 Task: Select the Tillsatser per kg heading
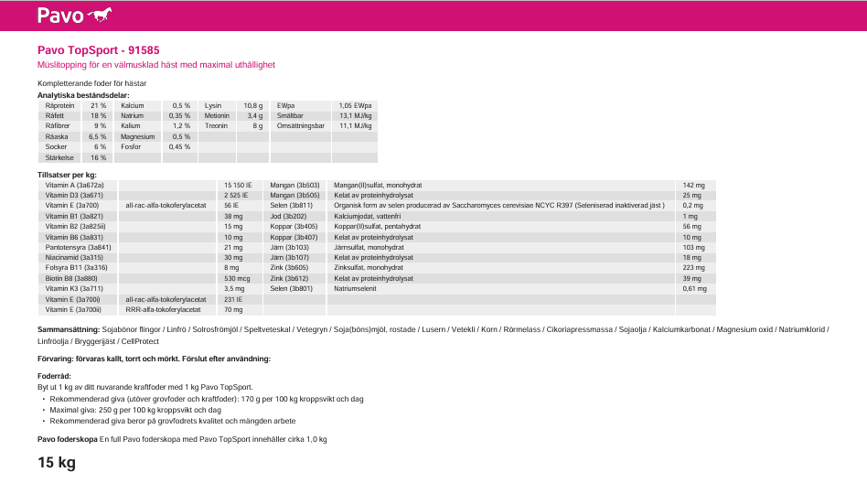67,174
